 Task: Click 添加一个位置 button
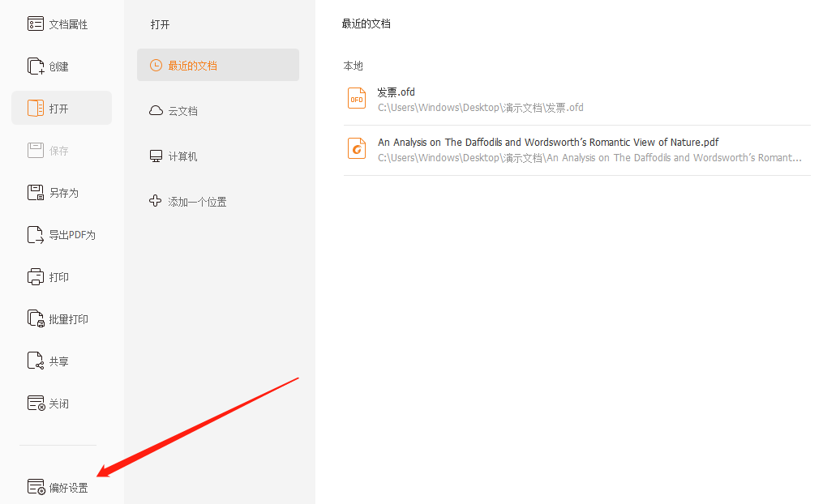[197, 202]
